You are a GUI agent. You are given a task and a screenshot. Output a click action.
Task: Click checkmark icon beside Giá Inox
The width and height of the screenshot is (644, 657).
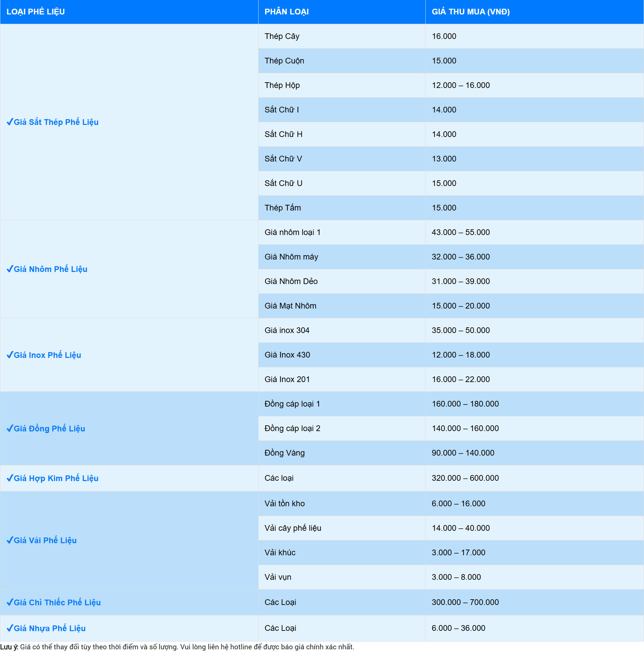[10, 355]
